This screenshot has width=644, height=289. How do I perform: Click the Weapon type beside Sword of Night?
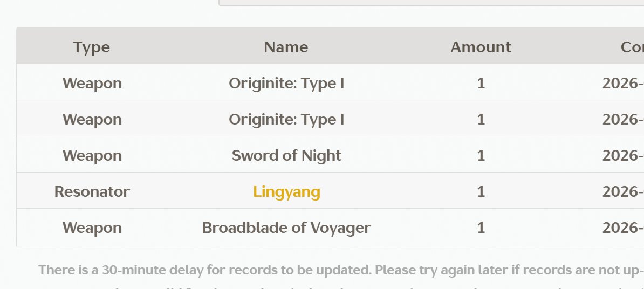pos(92,155)
